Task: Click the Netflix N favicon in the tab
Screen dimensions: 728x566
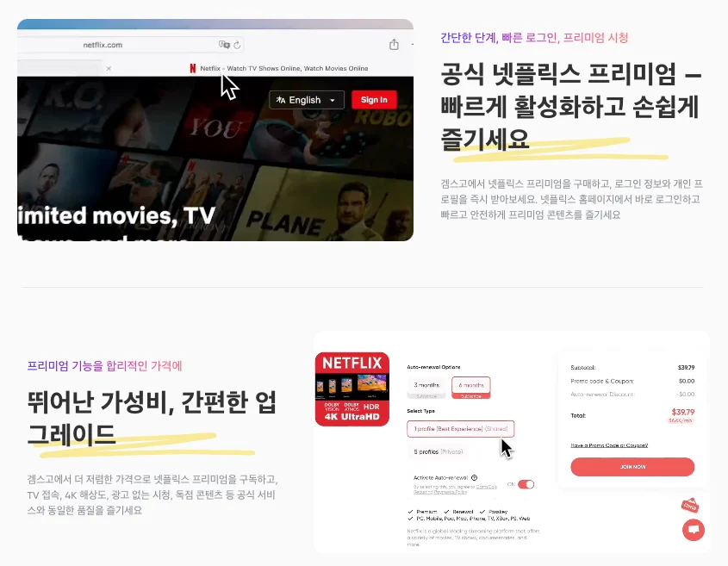Action: tap(193, 68)
